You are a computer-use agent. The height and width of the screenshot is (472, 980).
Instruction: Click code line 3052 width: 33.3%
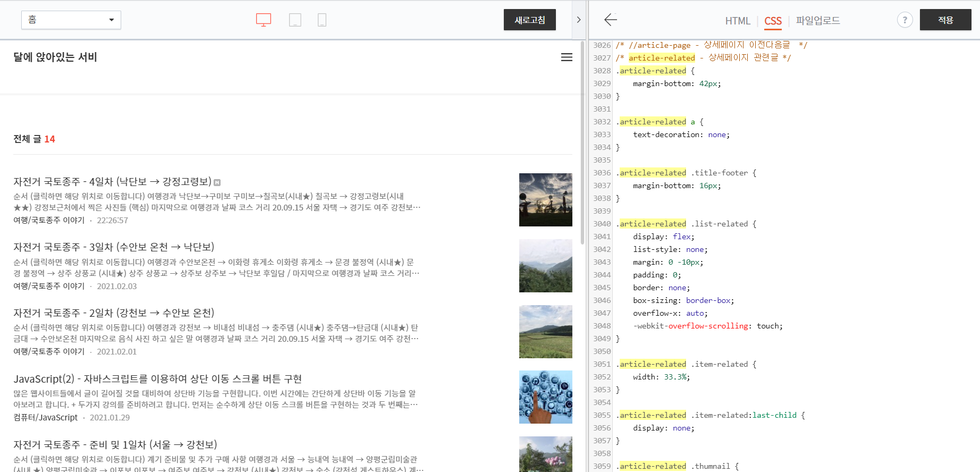661,377
